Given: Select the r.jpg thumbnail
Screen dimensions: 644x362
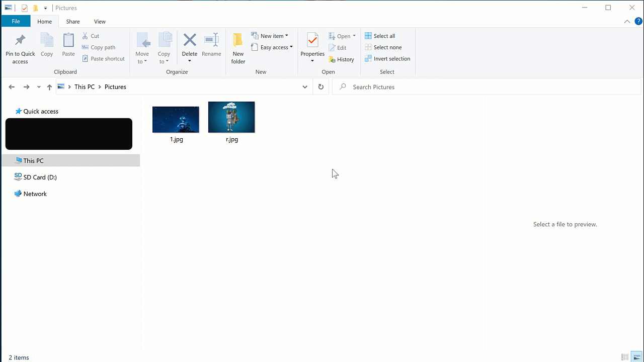Looking at the screenshot, I should click(x=231, y=117).
